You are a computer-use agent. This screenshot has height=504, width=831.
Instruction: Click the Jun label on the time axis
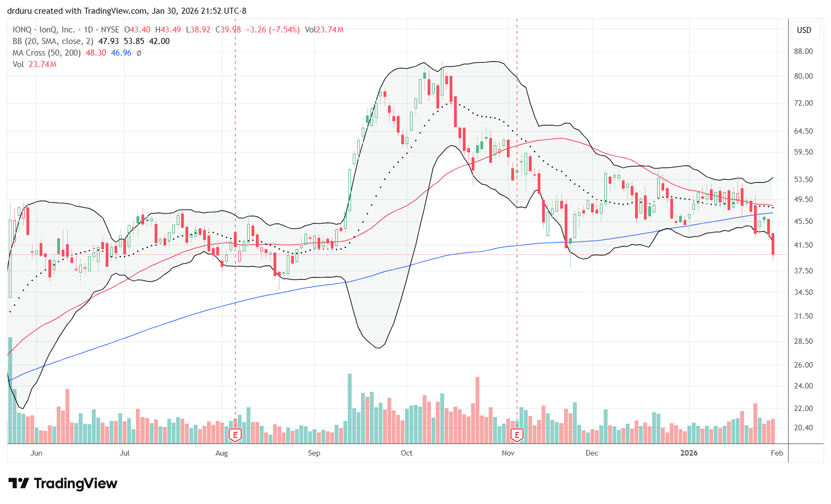(36, 453)
